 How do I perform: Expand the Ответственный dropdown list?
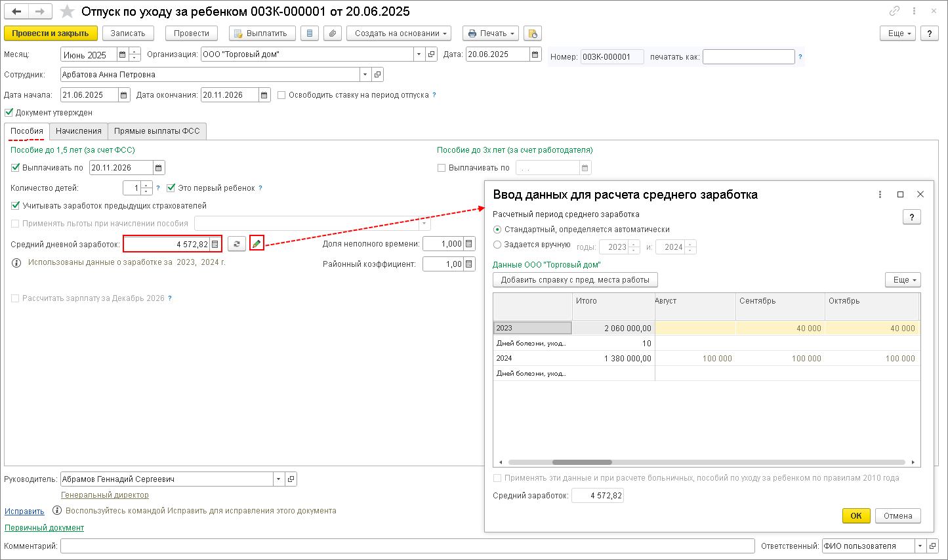921,546
